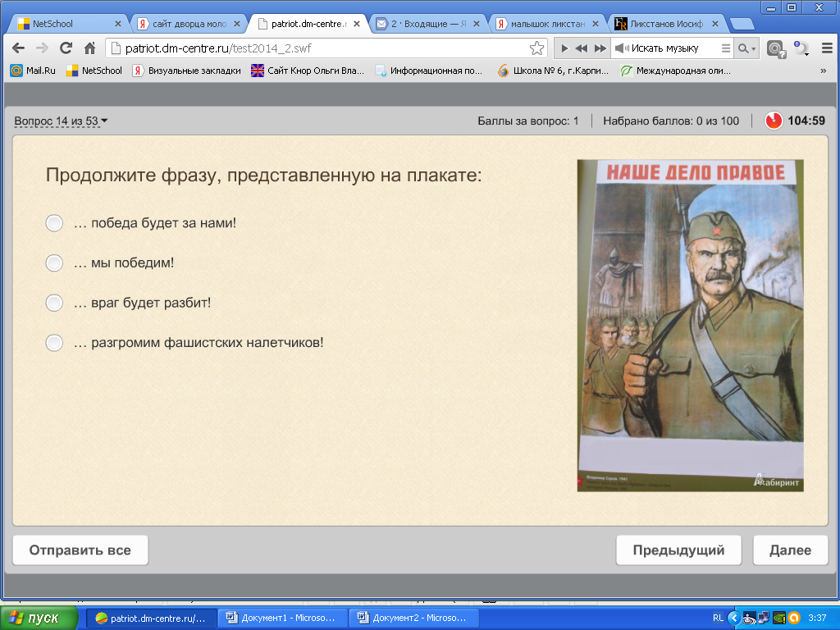Click the red timer clock icon
This screenshot has width=840, height=630.
pyautogui.click(x=774, y=121)
